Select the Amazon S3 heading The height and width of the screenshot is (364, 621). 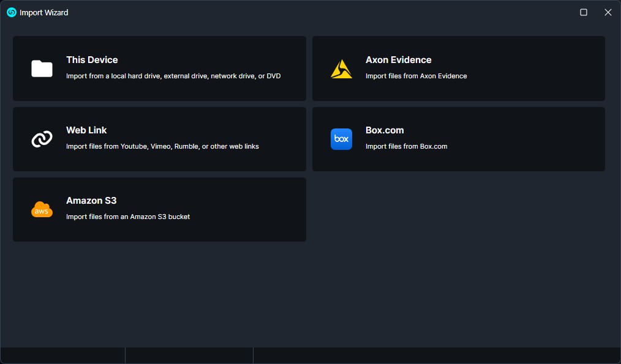(x=91, y=201)
